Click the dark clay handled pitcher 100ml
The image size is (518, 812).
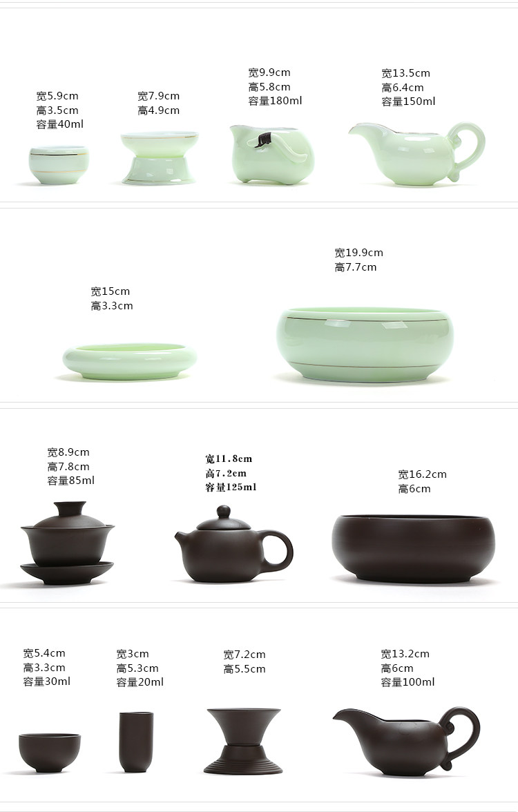(x=407, y=741)
